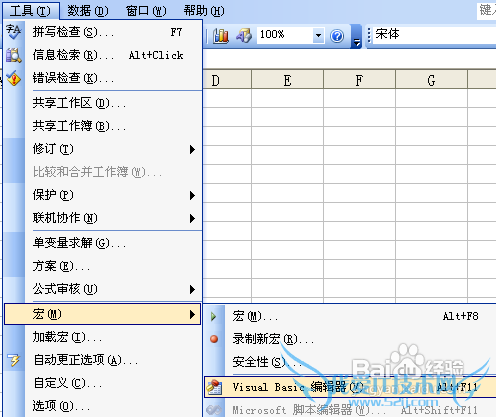Select 拼写检查(S)... menu entry

click(x=103, y=32)
